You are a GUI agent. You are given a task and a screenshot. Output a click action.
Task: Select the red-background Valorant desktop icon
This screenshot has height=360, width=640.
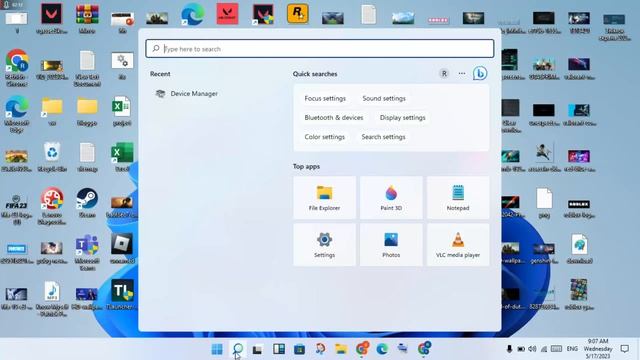(x=227, y=14)
